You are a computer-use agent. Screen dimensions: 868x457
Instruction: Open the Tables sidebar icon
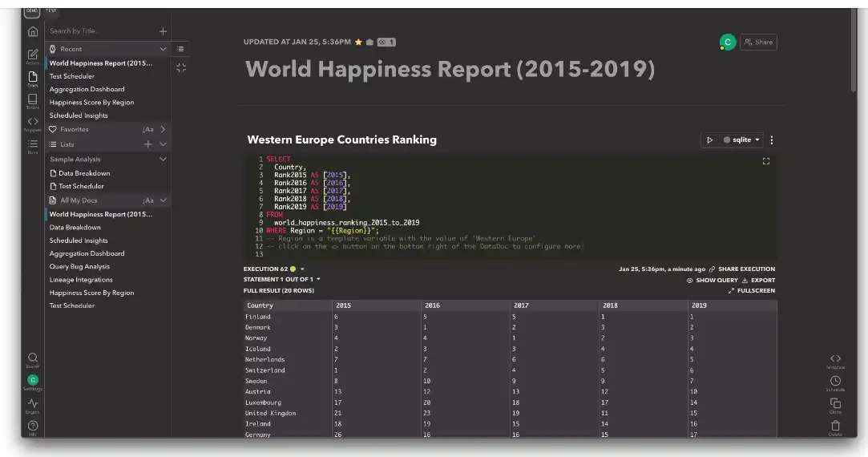(33, 101)
